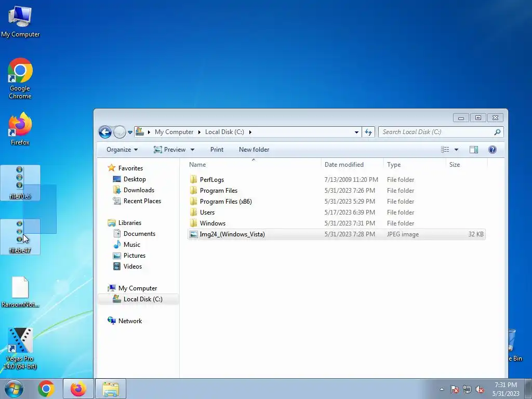Open Network in navigation pane

click(125, 321)
